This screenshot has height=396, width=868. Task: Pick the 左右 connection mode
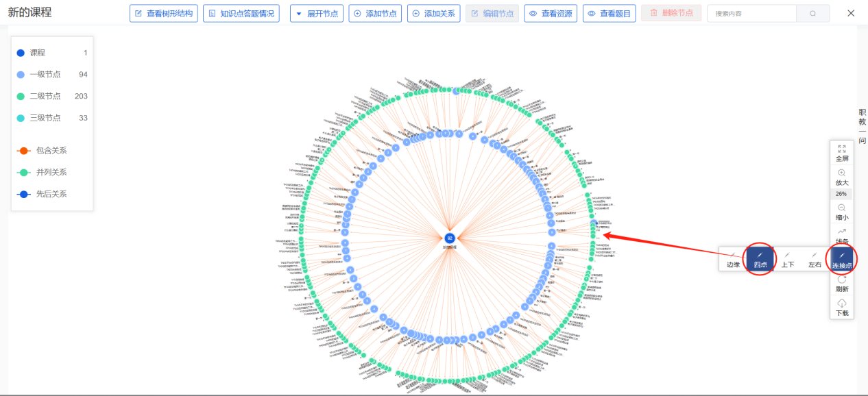point(814,258)
